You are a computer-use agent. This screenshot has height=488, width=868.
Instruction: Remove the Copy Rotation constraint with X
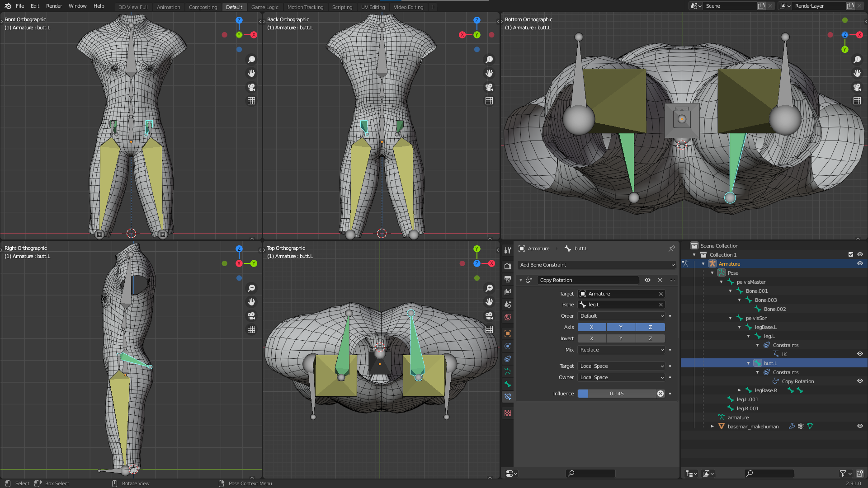point(660,280)
